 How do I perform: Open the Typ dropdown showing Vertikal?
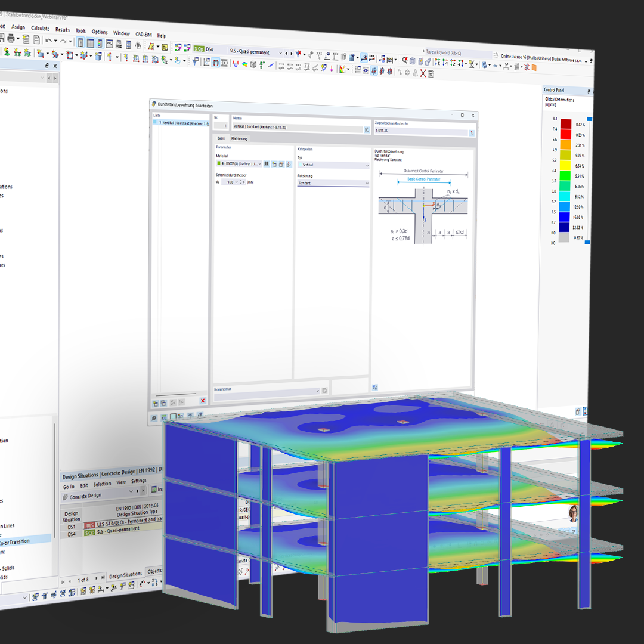pos(333,165)
